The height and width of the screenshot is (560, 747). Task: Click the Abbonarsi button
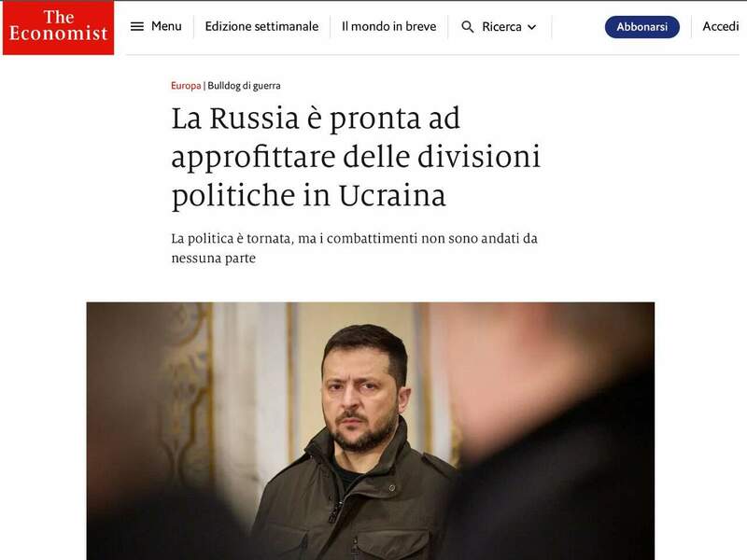pyautogui.click(x=641, y=27)
